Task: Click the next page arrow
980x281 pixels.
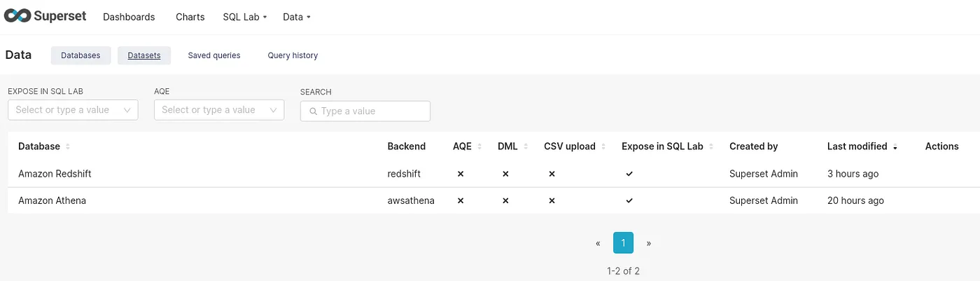Action: tap(649, 243)
